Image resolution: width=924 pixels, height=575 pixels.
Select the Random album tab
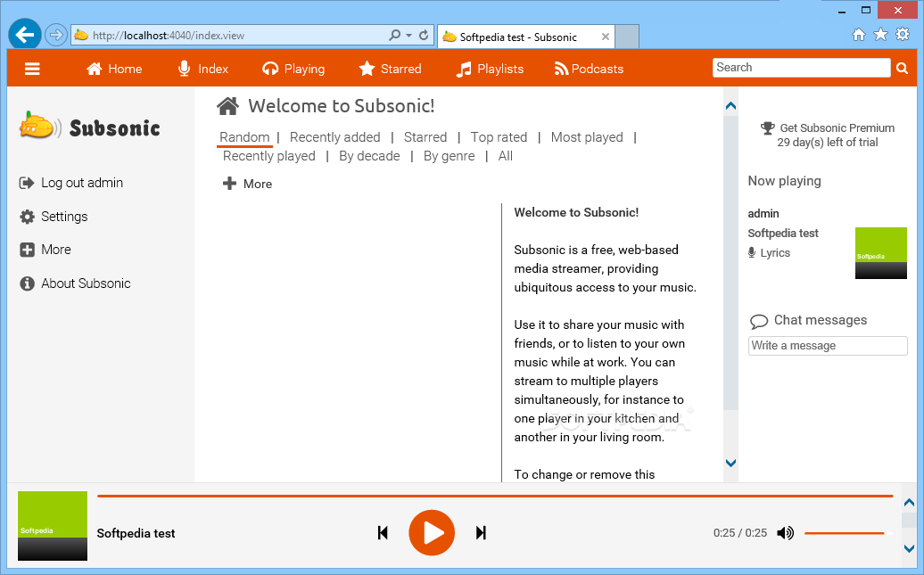tap(244, 137)
